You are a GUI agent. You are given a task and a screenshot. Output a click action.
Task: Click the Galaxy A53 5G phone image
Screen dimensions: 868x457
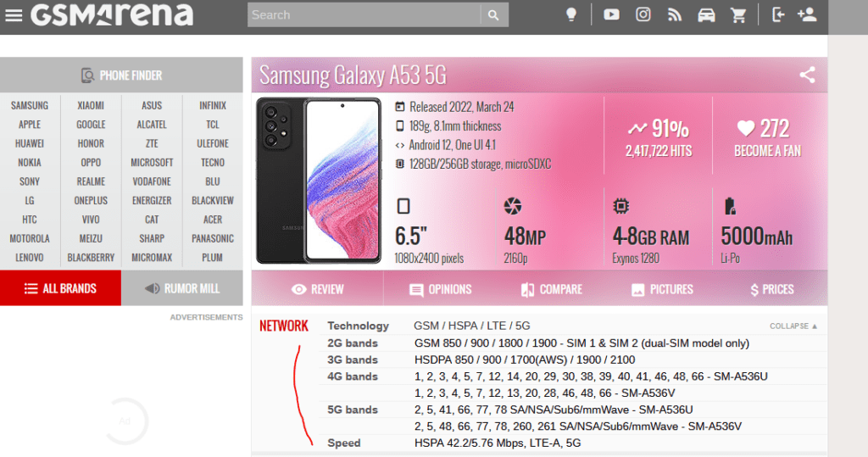pyautogui.click(x=319, y=180)
